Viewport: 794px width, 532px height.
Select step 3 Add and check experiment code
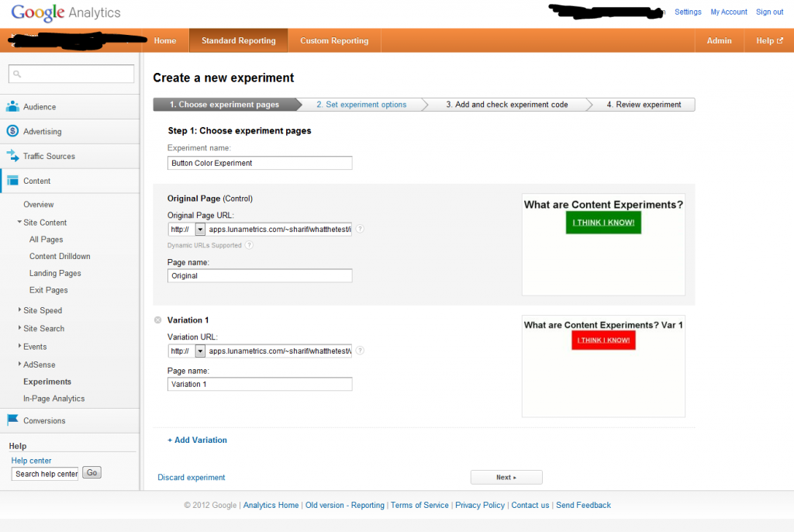(507, 105)
